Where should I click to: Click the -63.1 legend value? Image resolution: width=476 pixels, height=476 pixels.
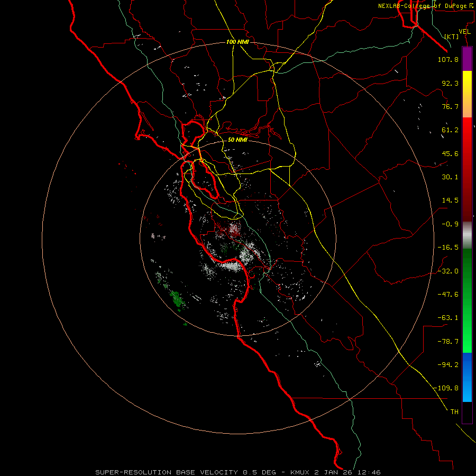click(448, 318)
